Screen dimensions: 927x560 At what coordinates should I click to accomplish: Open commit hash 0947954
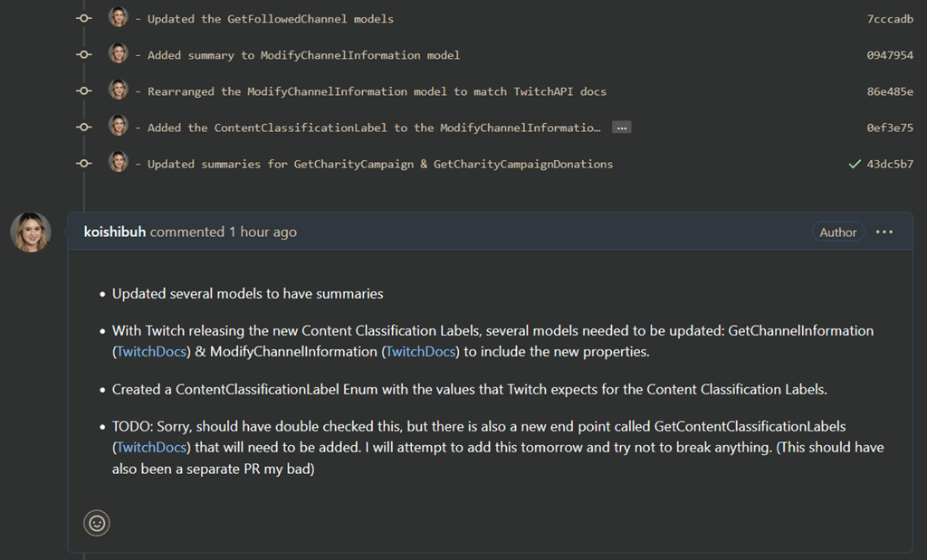click(890, 55)
